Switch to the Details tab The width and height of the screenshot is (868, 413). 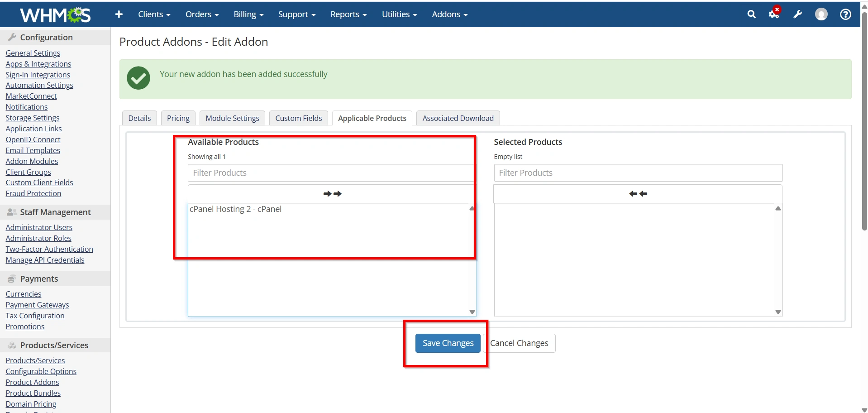pos(139,118)
